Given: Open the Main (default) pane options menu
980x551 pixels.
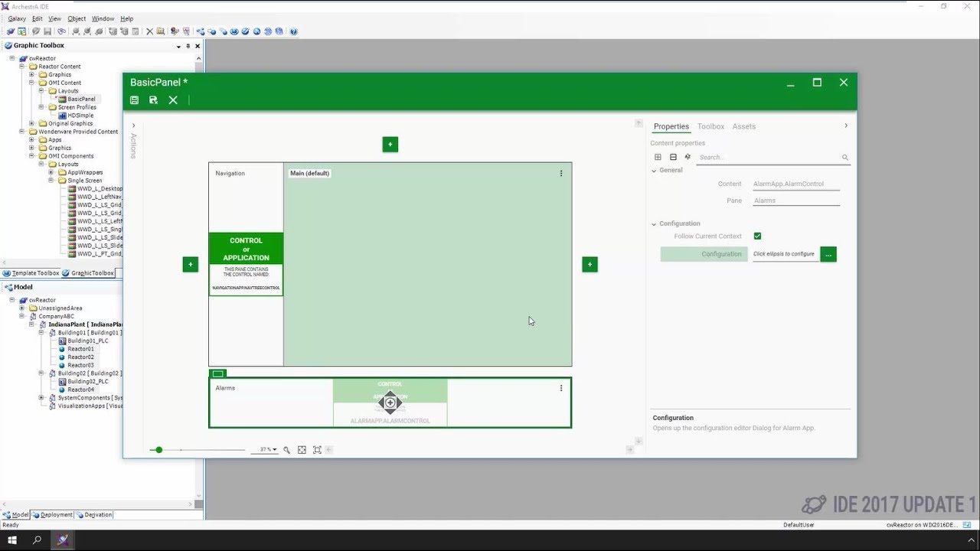Looking at the screenshot, I should [x=561, y=174].
